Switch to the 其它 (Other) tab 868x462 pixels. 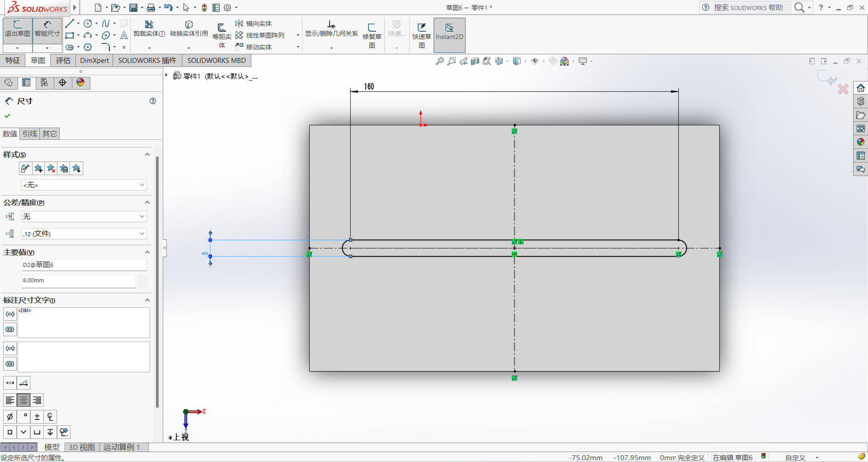(50, 133)
